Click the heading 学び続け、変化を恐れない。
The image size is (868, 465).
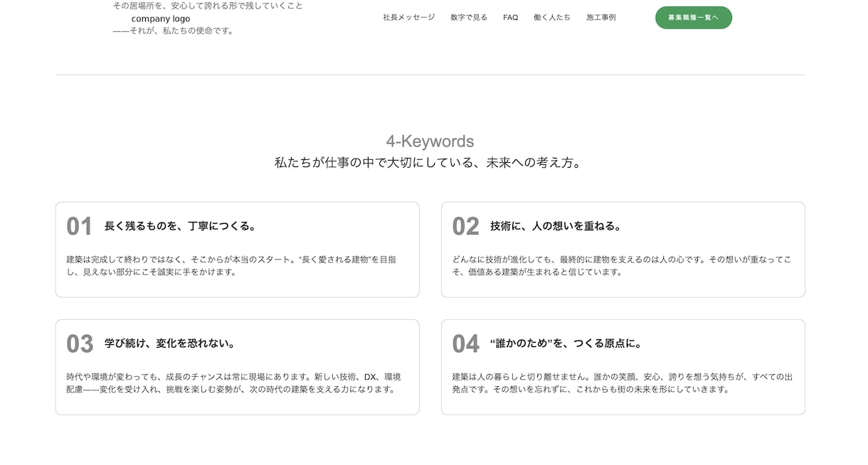(x=170, y=343)
